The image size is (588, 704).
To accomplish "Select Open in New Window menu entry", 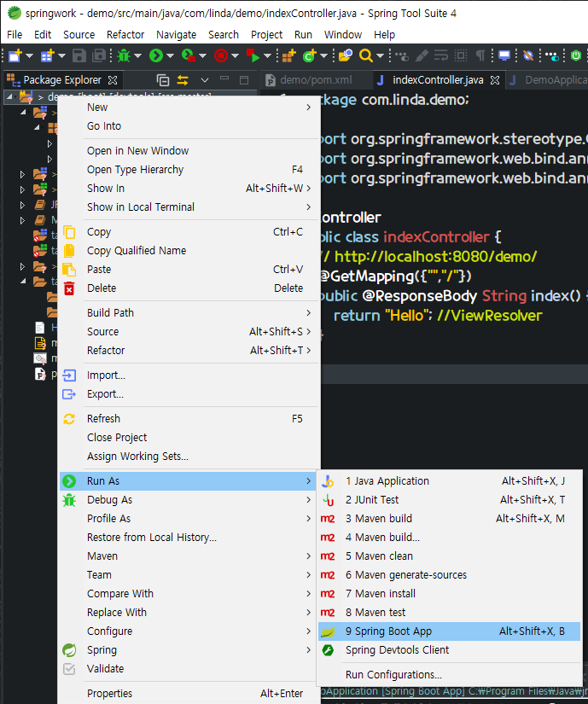I will (189, 150).
